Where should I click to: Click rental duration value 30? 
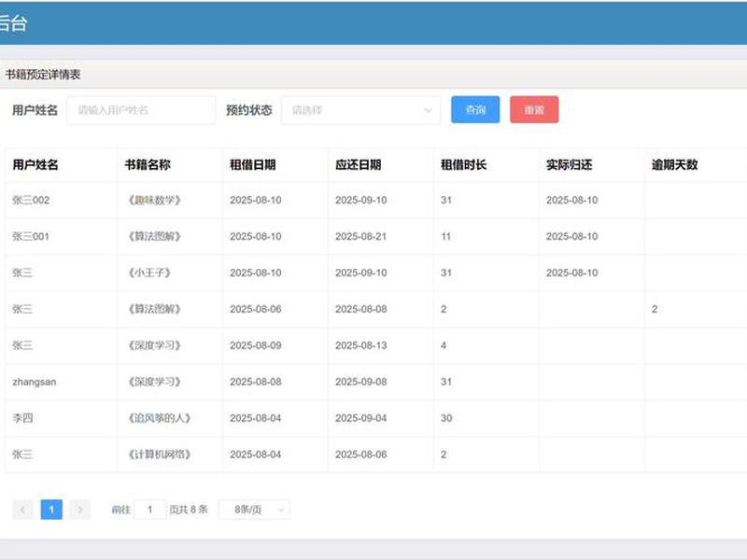(x=446, y=418)
